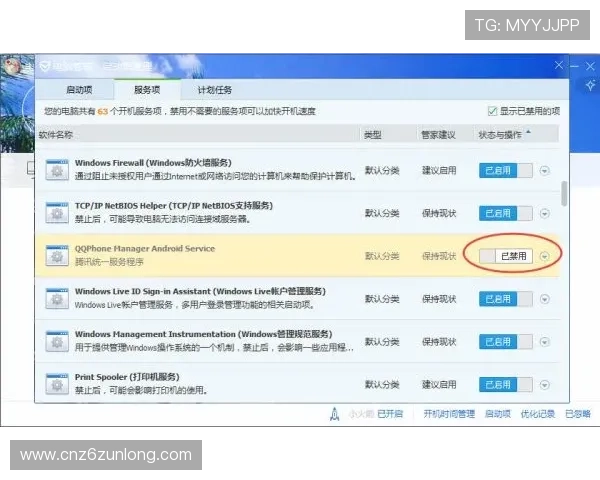Expand options arrow for QQPhone Manager service
This screenshot has height=480, width=600.
(545, 256)
